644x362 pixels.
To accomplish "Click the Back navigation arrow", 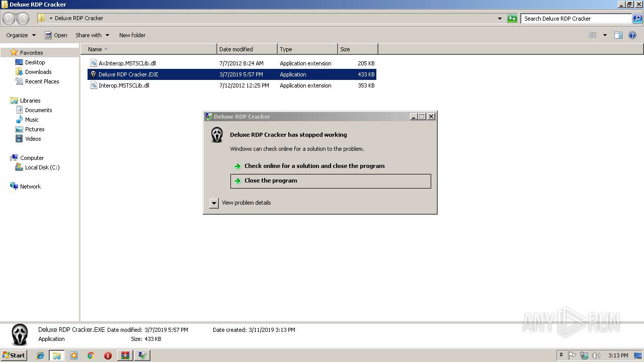I will coord(9,19).
